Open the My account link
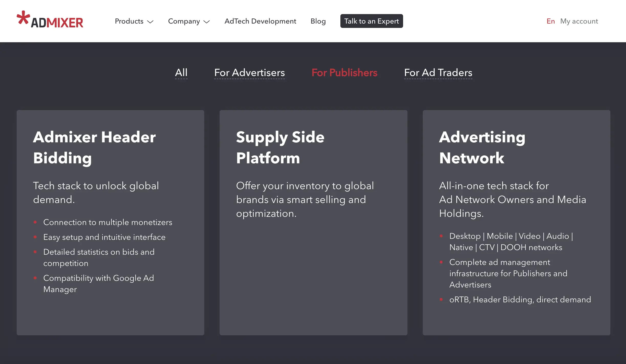 (579, 21)
